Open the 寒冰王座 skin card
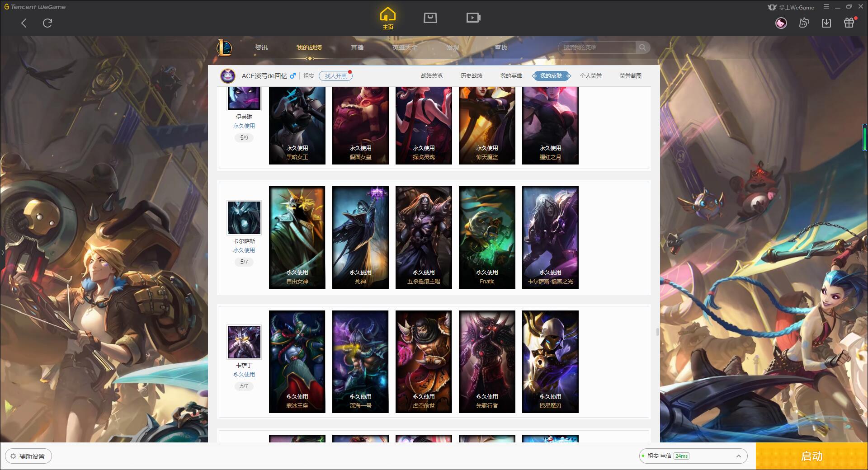The image size is (868, 470). (297, 362)
